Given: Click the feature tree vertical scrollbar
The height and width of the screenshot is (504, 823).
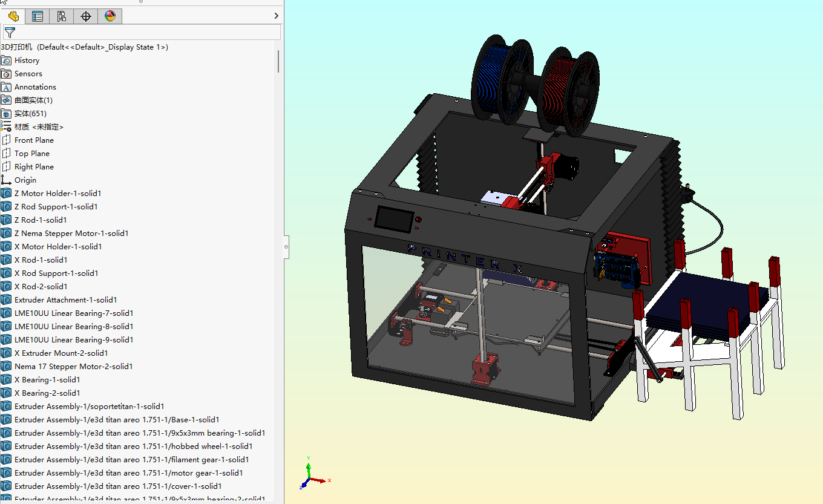Looking at the screenshot, I should [278, 62].
